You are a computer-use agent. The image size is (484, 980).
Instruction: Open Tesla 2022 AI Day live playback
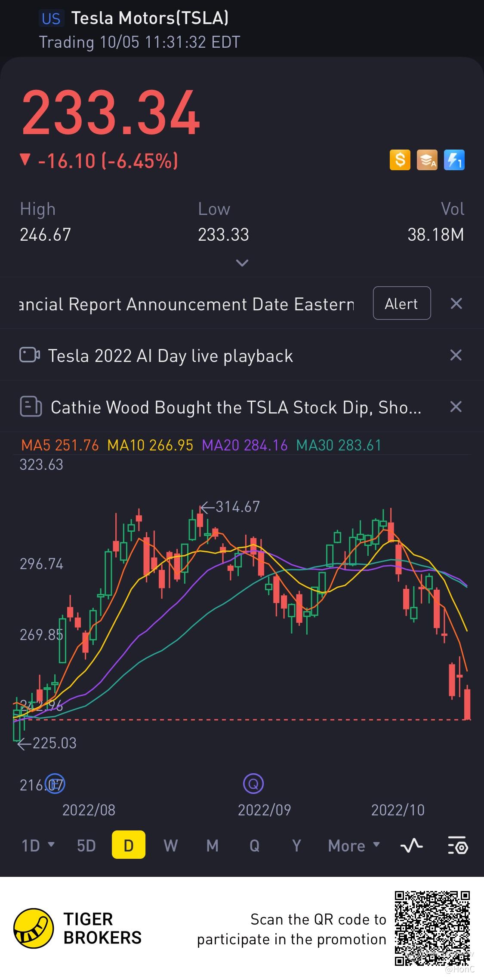(170, 356)
